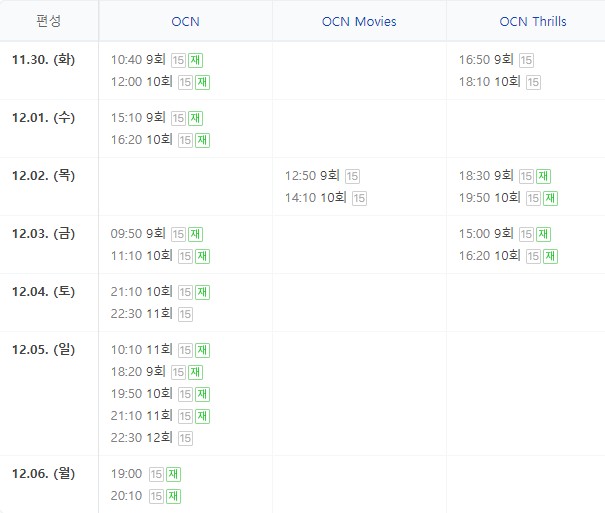Image resolution: width=605 pixels, height=513 pixels.
Task: Click the 16:20 10회 OCN entry on 12.01
Action: (142, 140)
